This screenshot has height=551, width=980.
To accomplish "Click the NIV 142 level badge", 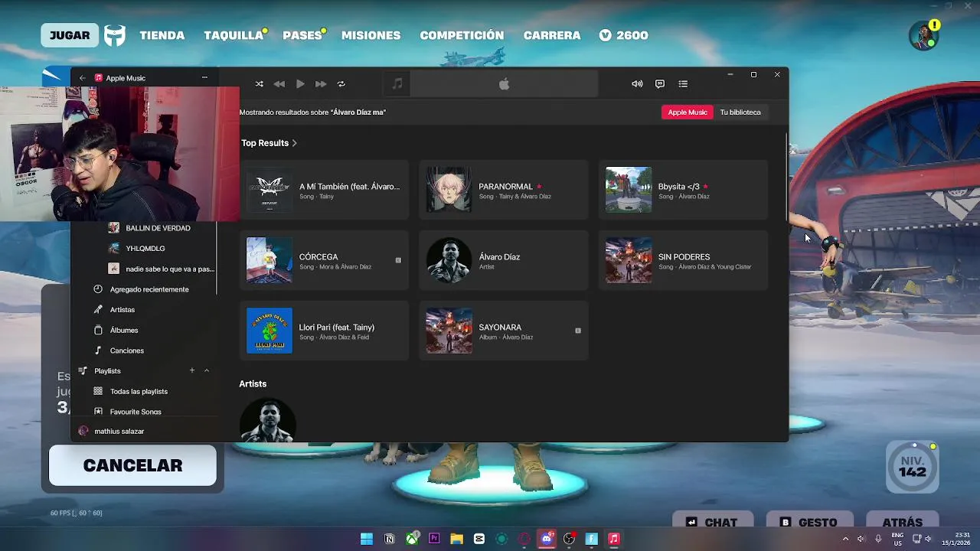I will tap(913, 467).
